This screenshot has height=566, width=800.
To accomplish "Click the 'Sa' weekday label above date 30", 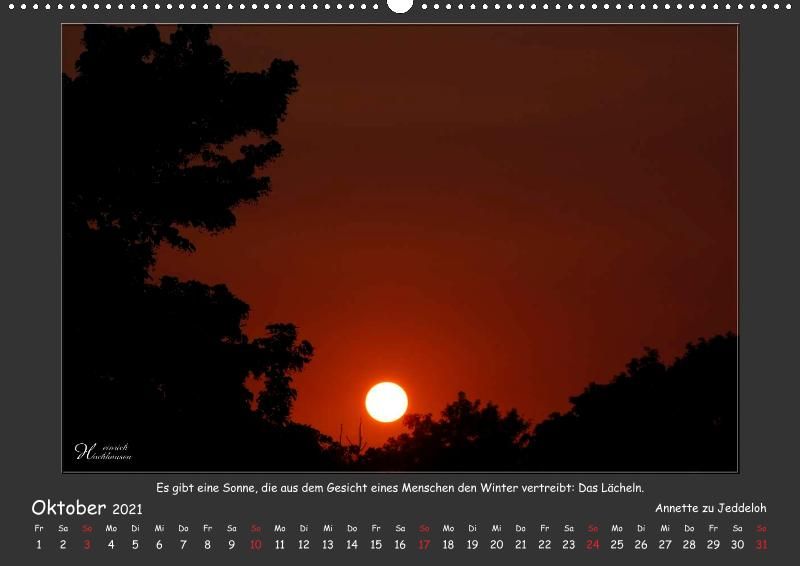I will click(x=737, y=528).
